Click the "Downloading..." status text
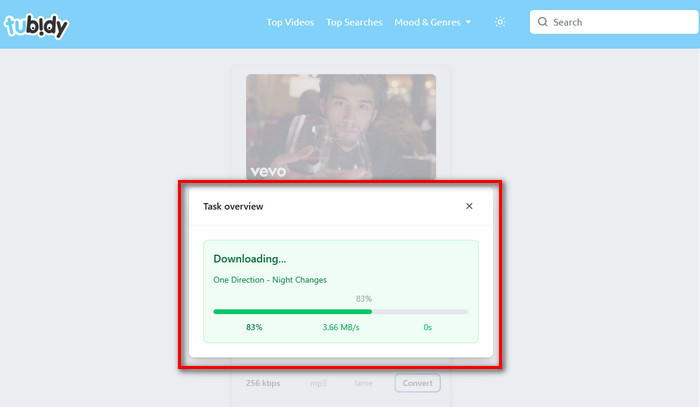 [250, 259]
